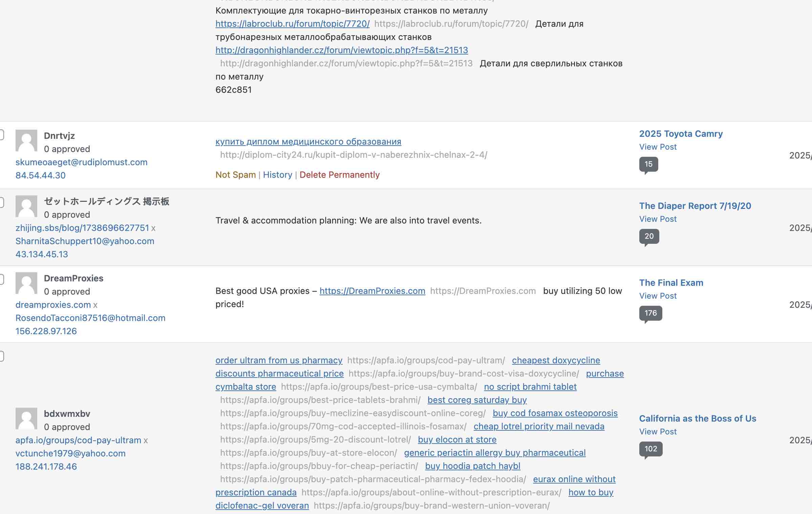Open the 15 comments bubble
Image resolution: width=812 pixels, height=514 pixels.
[648, 164]
